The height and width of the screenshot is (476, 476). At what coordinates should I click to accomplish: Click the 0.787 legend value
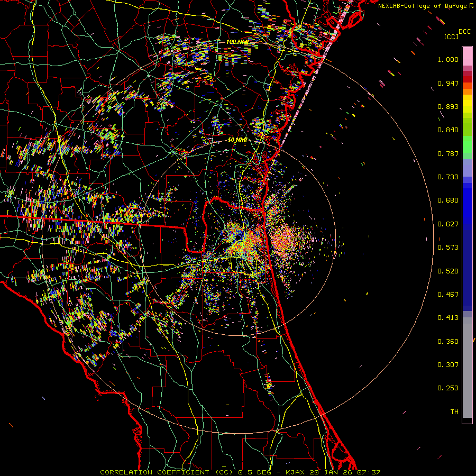(448, 153)
